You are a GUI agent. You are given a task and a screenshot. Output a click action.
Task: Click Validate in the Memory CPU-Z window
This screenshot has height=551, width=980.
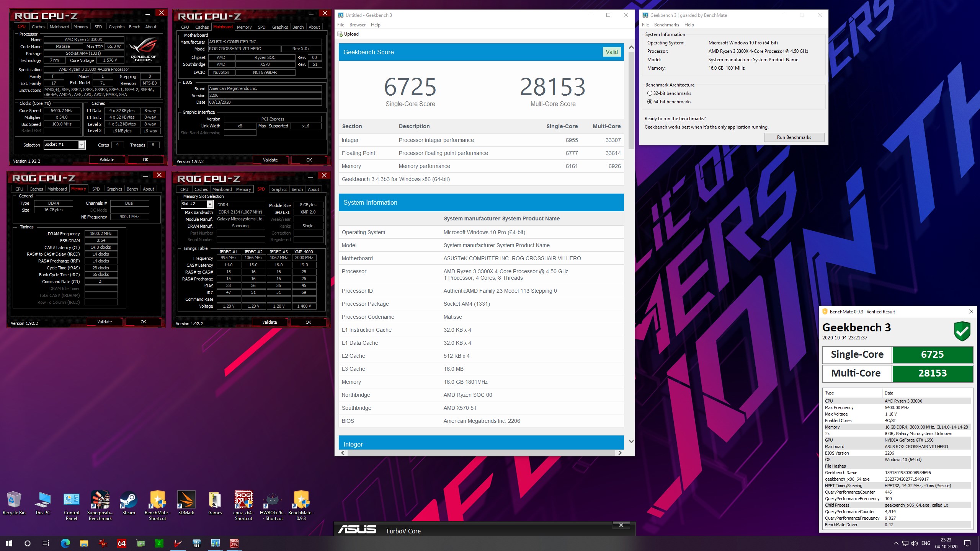click(105, 322)
